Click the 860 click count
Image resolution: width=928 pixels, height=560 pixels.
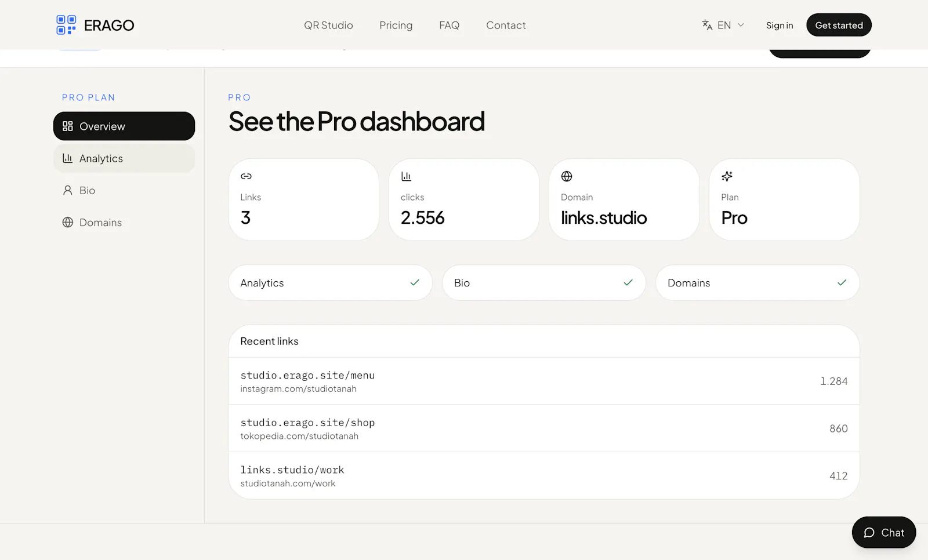(839, 428)
